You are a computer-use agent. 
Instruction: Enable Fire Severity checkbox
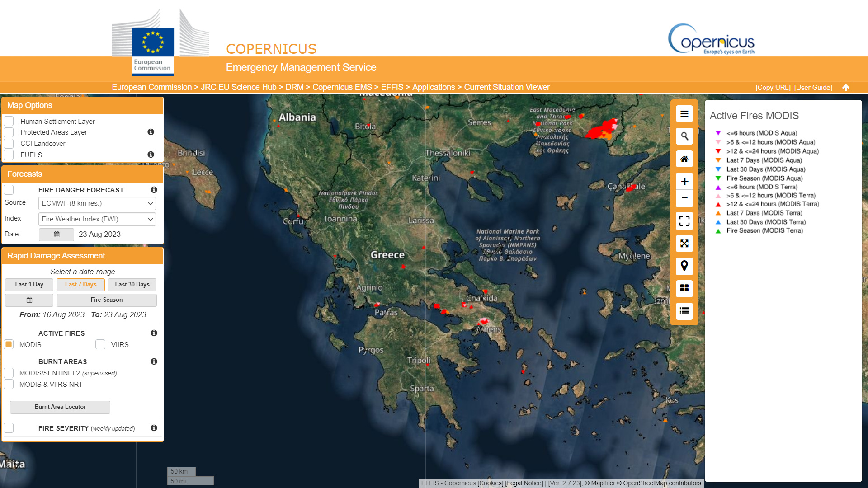coord(9,428)
